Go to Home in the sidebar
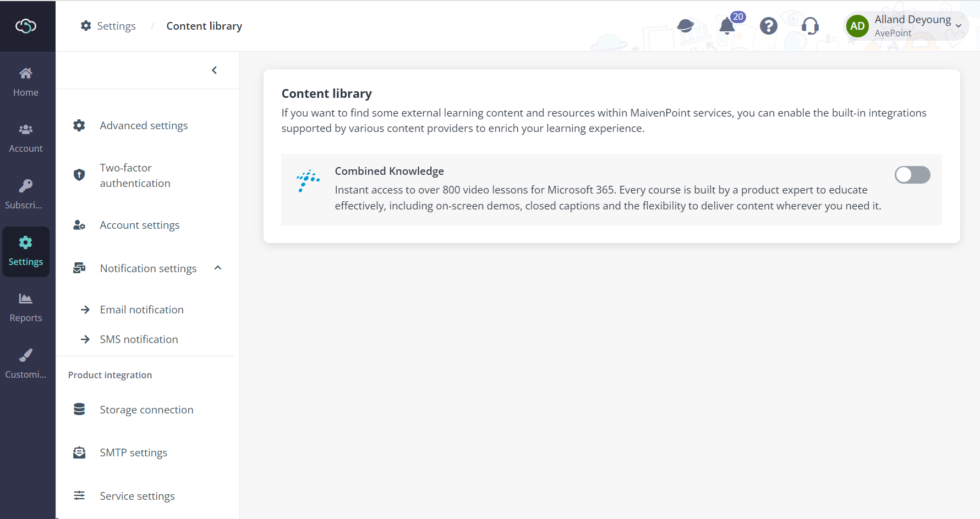The width and height of the screenshot is (980, 519). (x=26, y=82)
